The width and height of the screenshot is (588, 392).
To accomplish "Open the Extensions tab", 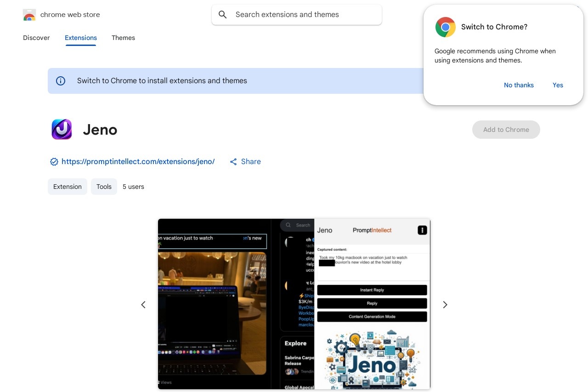I will [x=81, y=38].
